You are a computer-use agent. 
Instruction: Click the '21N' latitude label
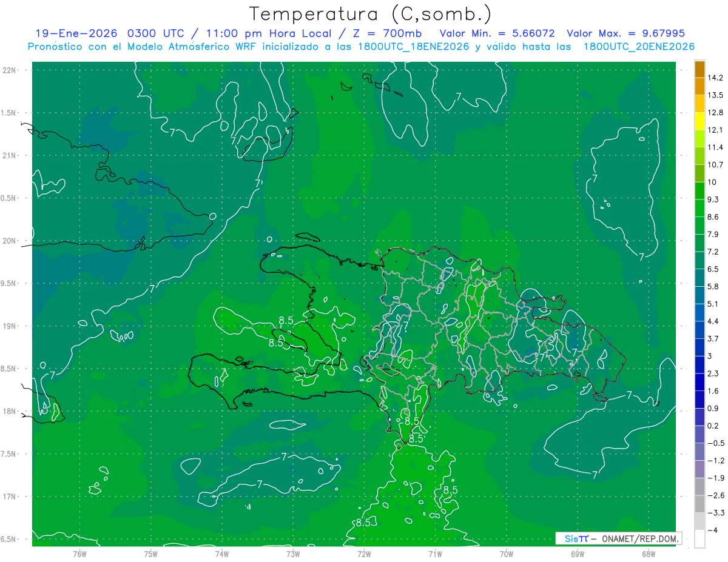click(x=10, y=155)
